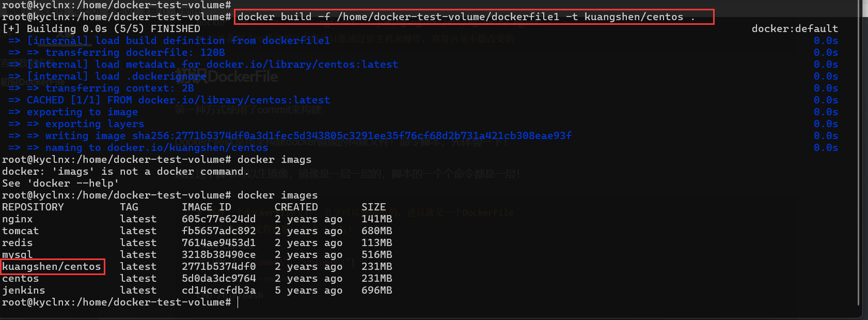868x320 pixels.
Task: Click the nginx repository name
Action: click(x=17, y=219)
